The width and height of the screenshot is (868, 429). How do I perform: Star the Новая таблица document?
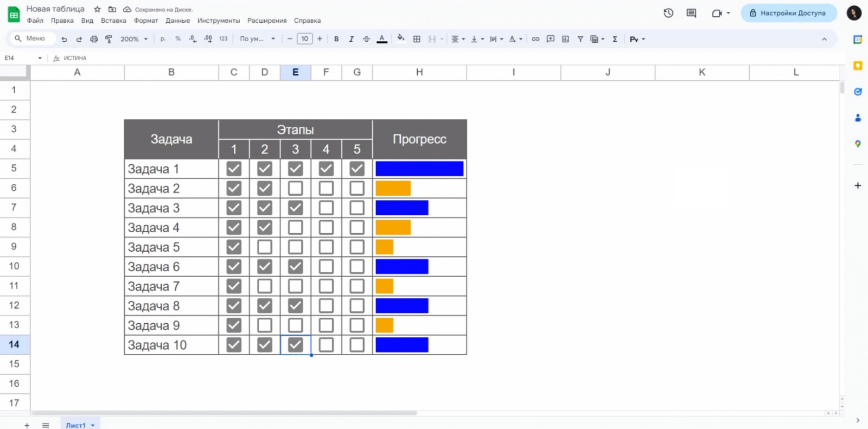point(97,9)
